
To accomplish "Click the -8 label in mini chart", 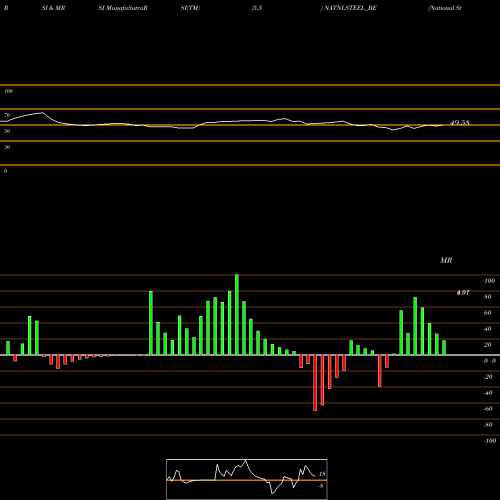I will [321, 486].
